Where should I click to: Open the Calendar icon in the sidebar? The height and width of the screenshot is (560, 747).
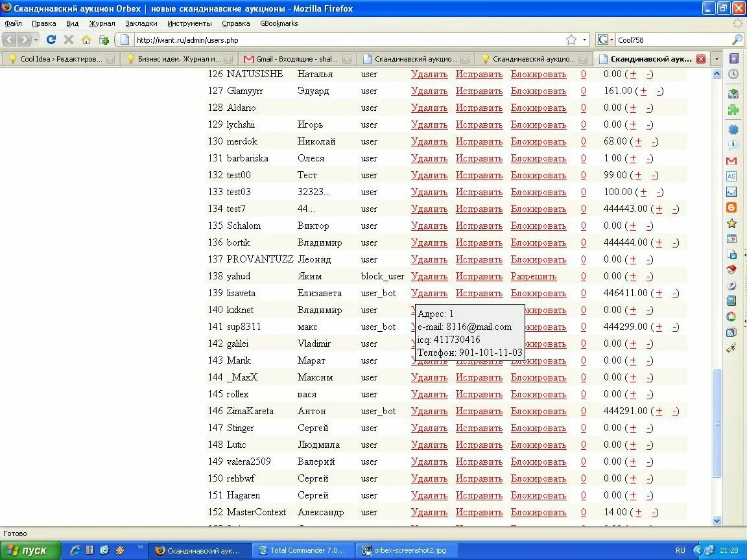click(731, 239)
